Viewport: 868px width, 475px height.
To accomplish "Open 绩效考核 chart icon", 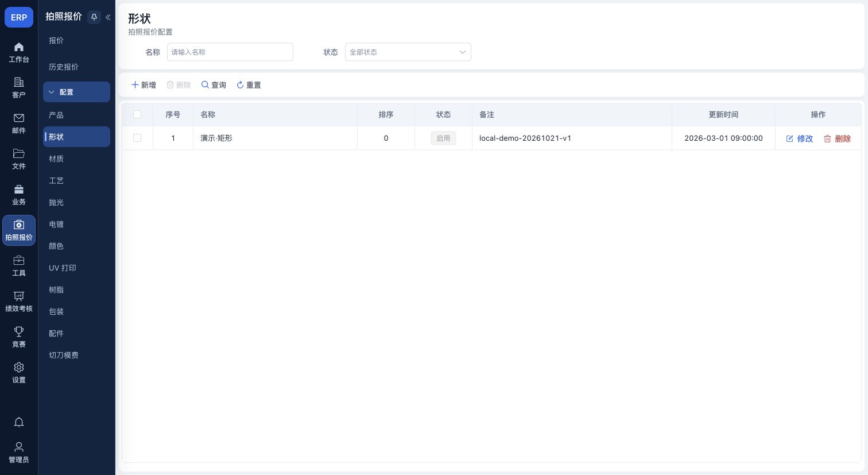I will coord(19,302).
